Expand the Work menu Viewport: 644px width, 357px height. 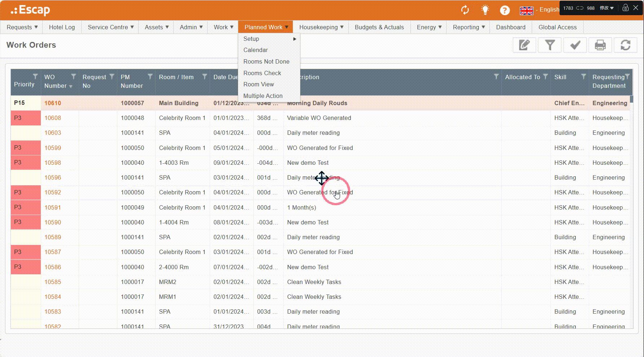[x=223, y=27]
